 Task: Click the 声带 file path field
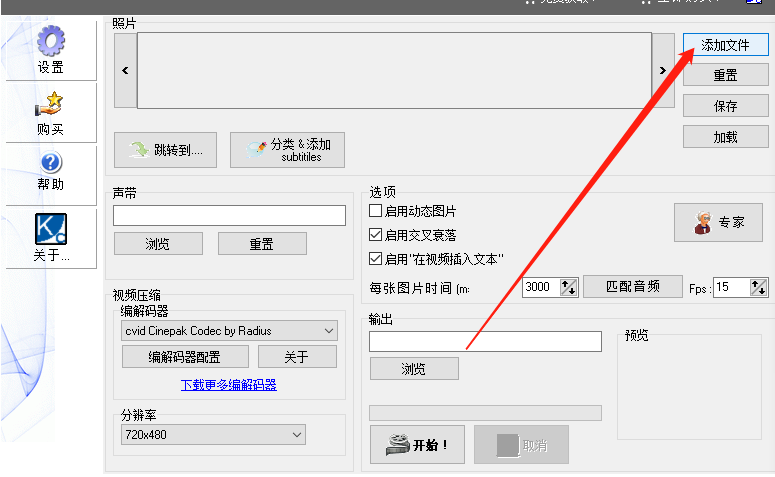[229, 216]
